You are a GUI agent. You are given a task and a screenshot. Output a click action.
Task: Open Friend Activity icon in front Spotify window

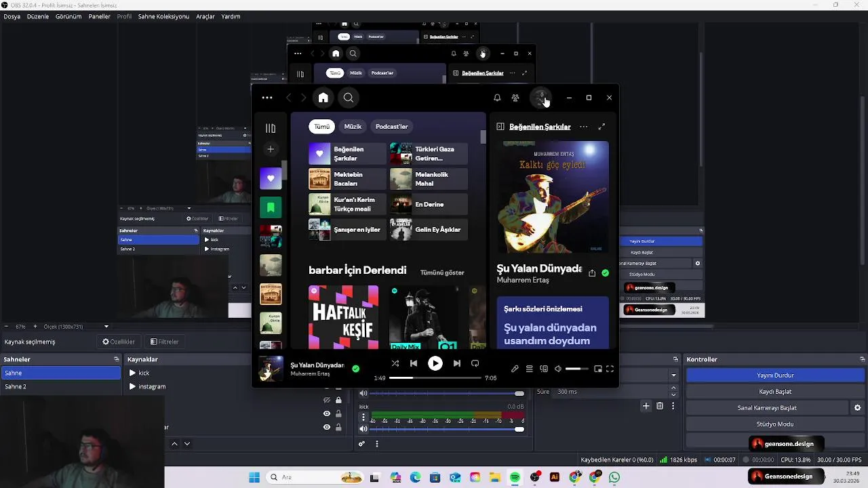pos(515,98)
